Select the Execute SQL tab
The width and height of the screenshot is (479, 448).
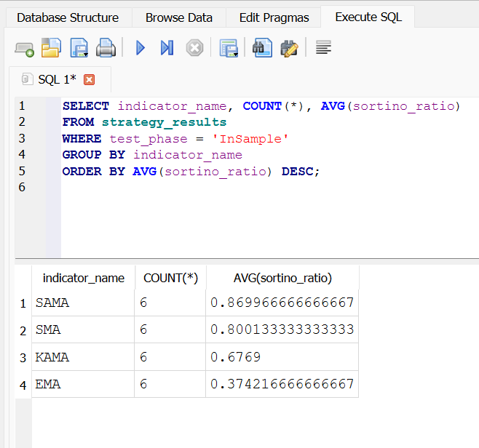tap(368, 17)
